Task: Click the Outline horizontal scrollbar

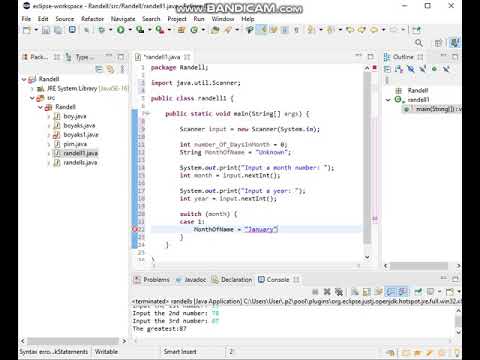Action: point(419,266)
